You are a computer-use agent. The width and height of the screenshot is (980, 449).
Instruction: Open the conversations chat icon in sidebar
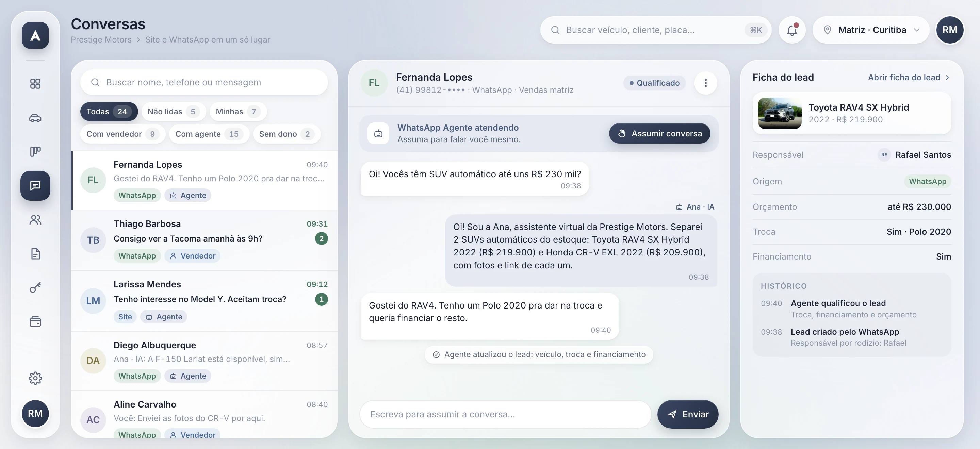tap(35, 185)
